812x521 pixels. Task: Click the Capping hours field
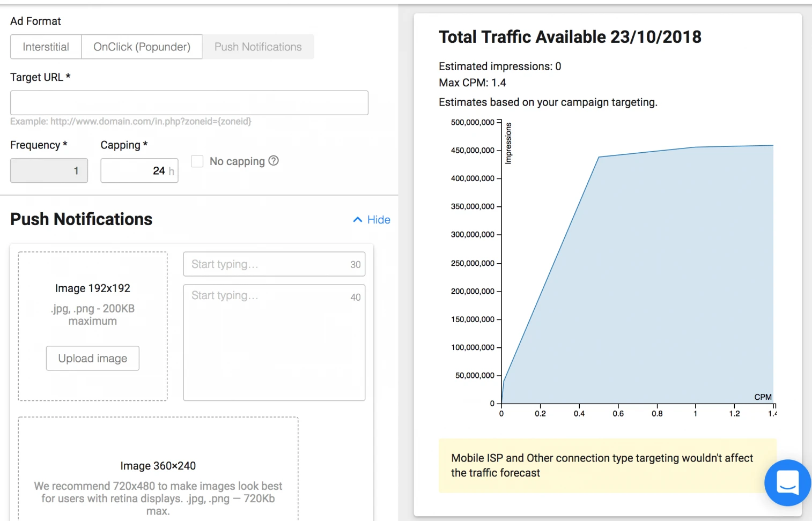(139, 170)
